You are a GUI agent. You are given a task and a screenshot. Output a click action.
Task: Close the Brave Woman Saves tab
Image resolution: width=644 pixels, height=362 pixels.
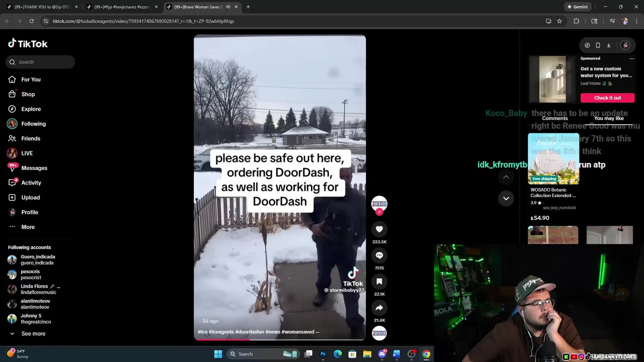(x=236, y=7)
